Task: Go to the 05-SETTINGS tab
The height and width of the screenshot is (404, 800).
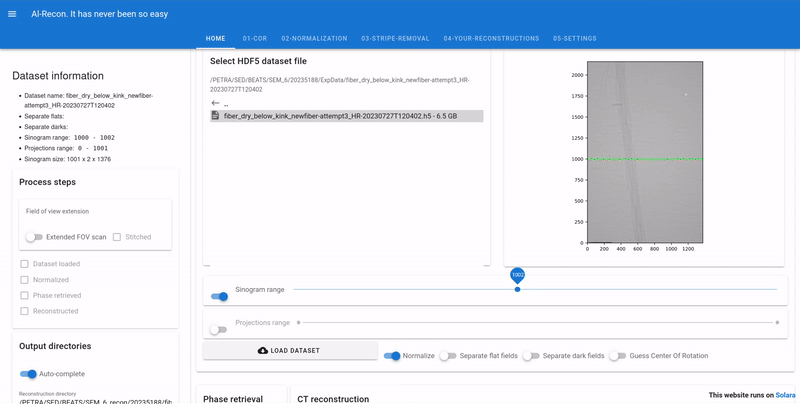Action: coord(574,38)
